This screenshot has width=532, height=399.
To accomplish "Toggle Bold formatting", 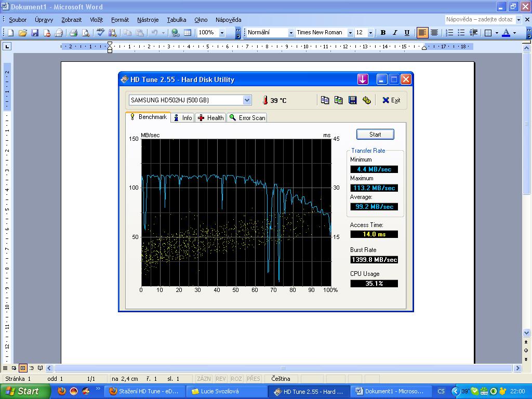I will [383, 33].
